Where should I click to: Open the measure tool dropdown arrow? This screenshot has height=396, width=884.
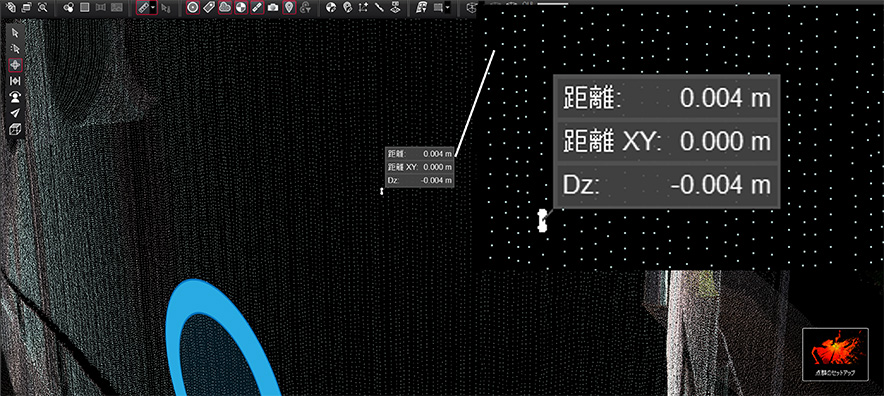tap(153, 8)
